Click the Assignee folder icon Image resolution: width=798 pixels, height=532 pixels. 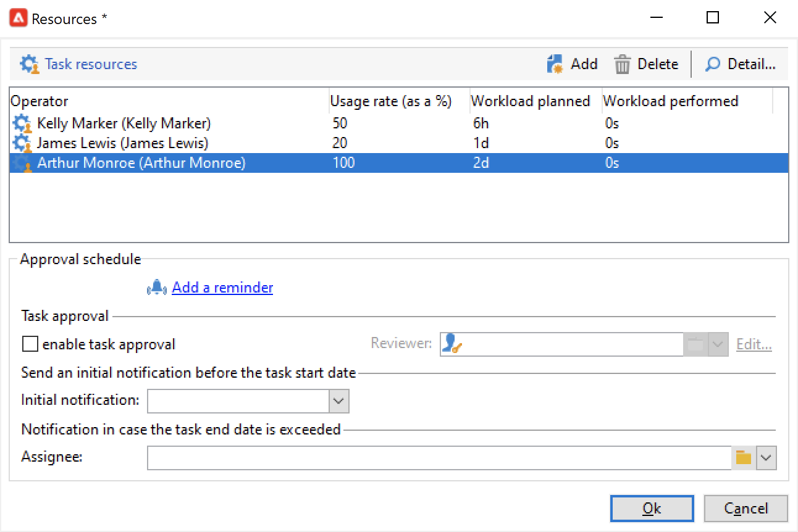[744, 458]
